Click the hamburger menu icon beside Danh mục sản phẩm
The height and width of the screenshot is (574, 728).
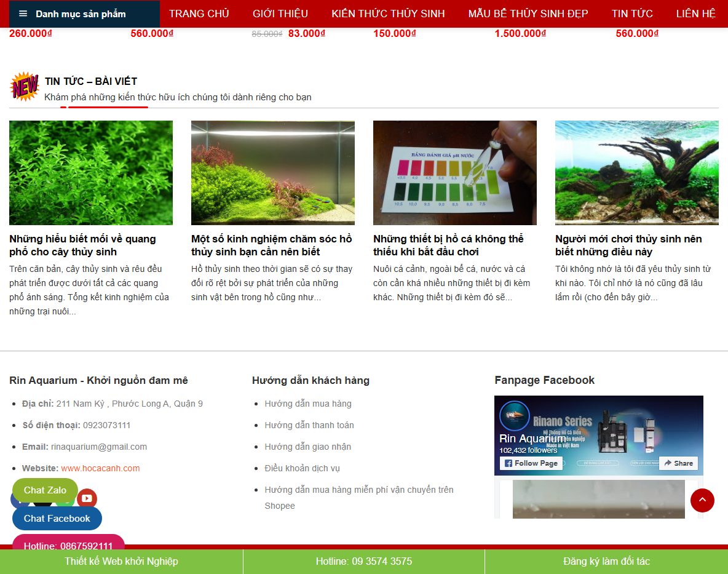click(23, 13)
